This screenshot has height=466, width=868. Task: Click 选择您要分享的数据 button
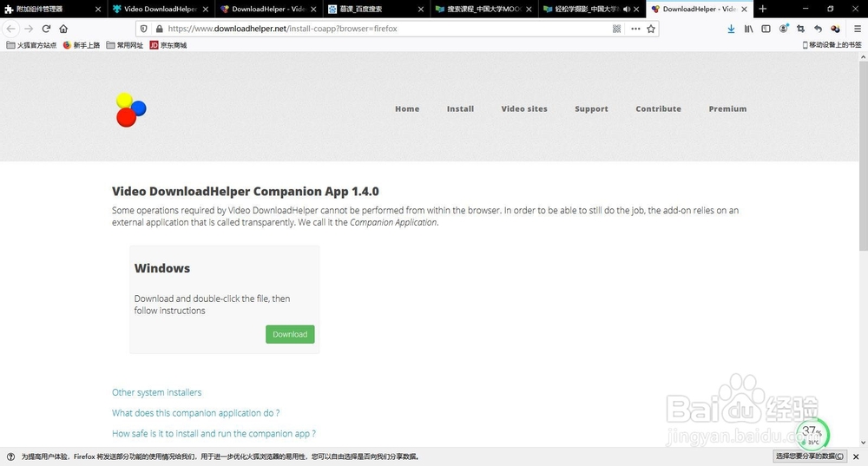tap(810, 456)
